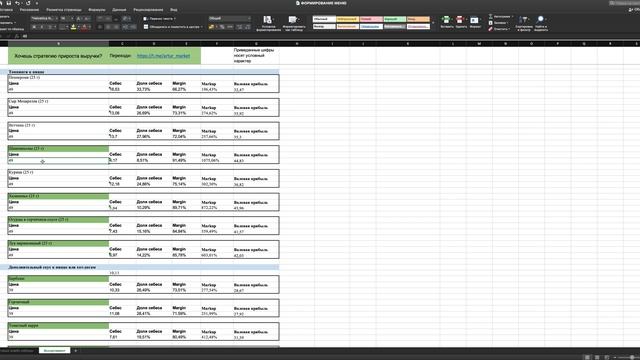Viewport: 640px width, 360px height.
Task: Add a new sheet with plus button
Action: coord(76,351)
